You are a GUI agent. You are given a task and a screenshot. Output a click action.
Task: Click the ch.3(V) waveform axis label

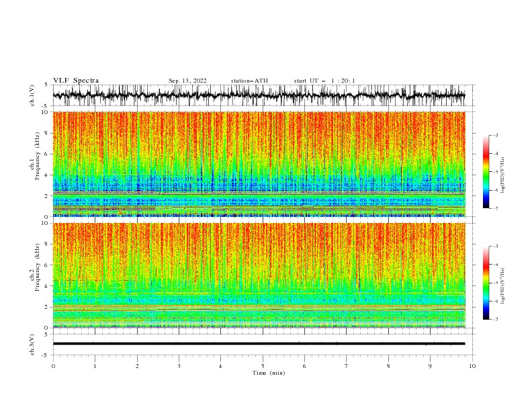tap(32, 345)
